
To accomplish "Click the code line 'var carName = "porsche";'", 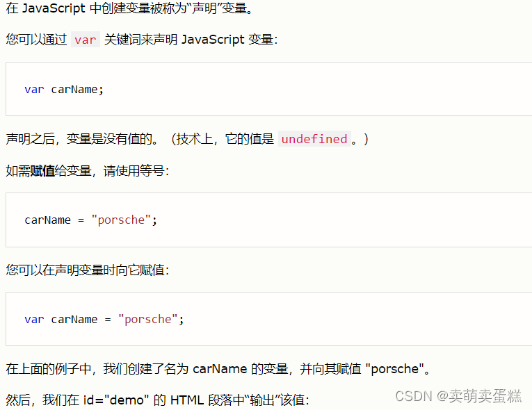I will pos(104,319).
